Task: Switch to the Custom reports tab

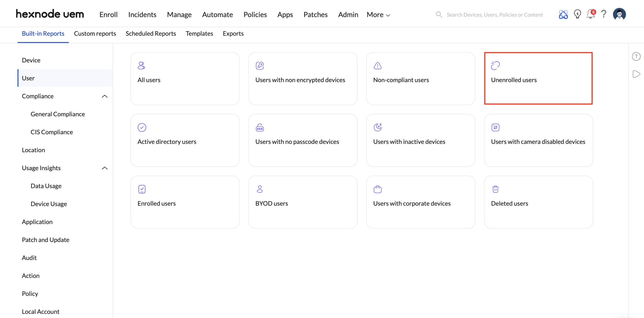Action: coord(95,33)
